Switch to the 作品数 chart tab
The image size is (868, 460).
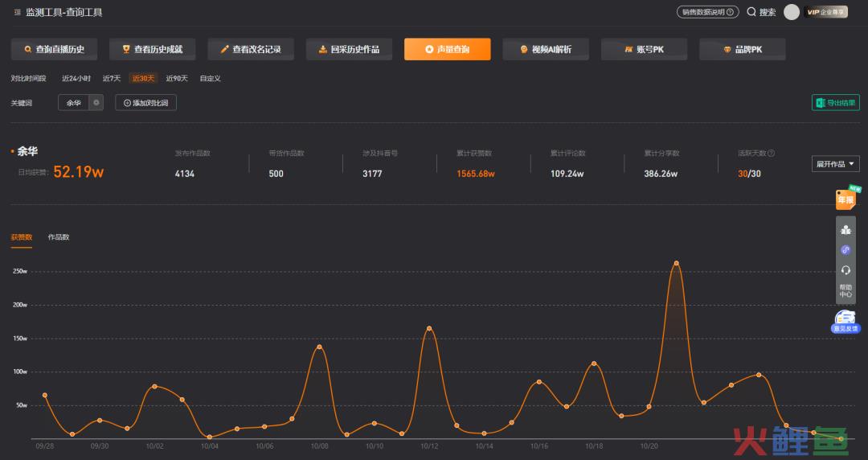pyautogui.click(x=59, y=237)
